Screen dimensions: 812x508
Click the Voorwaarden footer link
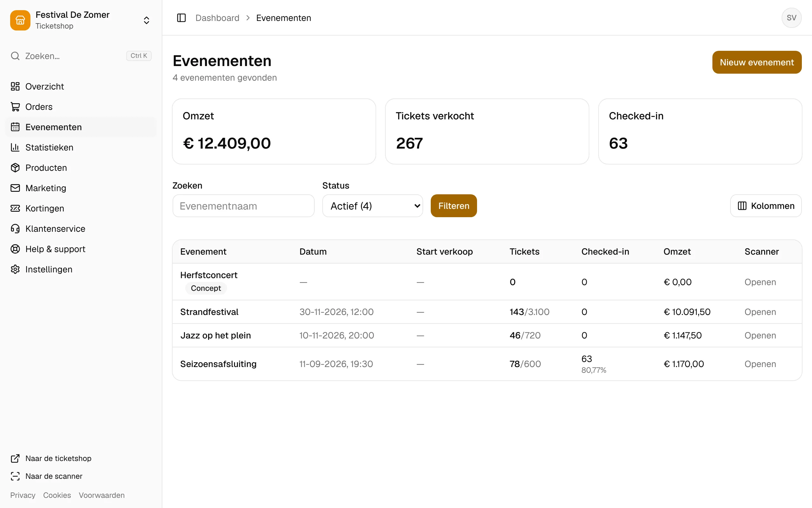pyautogui.click(x=102, y=495)
